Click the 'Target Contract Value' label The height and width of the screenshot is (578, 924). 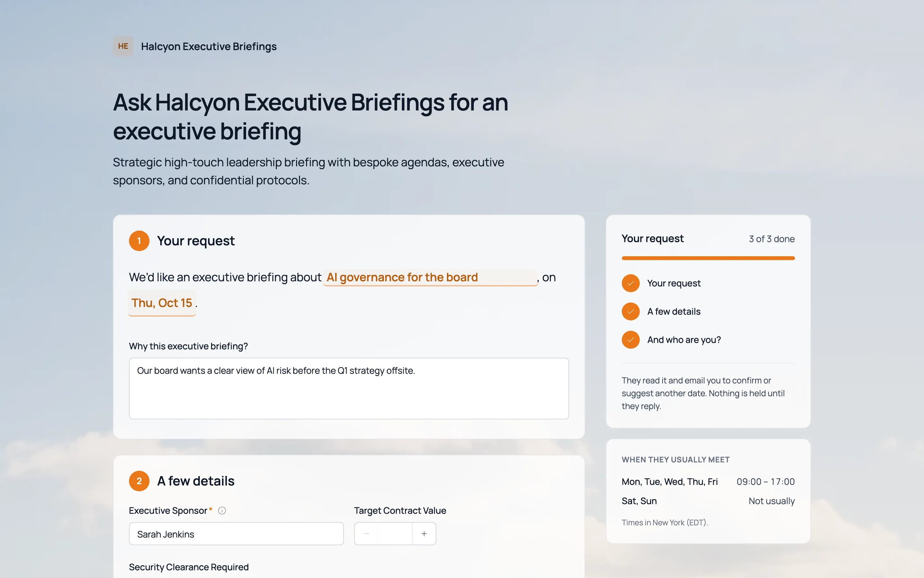point(400,510)
